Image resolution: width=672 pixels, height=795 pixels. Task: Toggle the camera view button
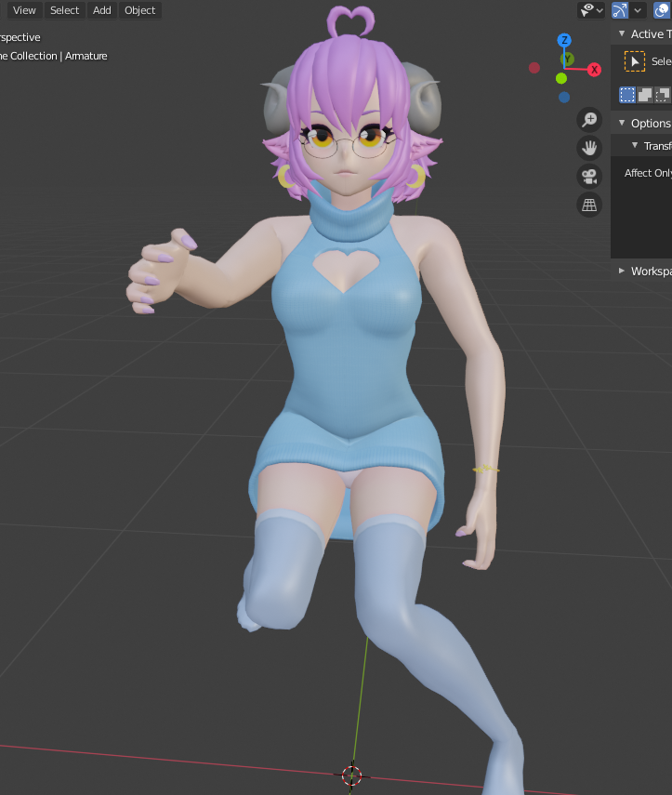pyautogui.click(x=589, y=177)
